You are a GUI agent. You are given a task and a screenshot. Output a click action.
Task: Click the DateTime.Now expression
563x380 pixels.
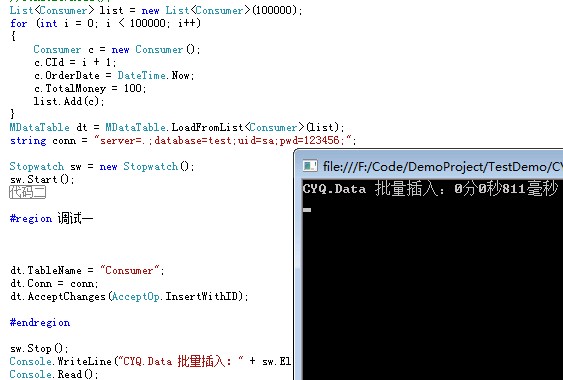(x=156, y=75)
